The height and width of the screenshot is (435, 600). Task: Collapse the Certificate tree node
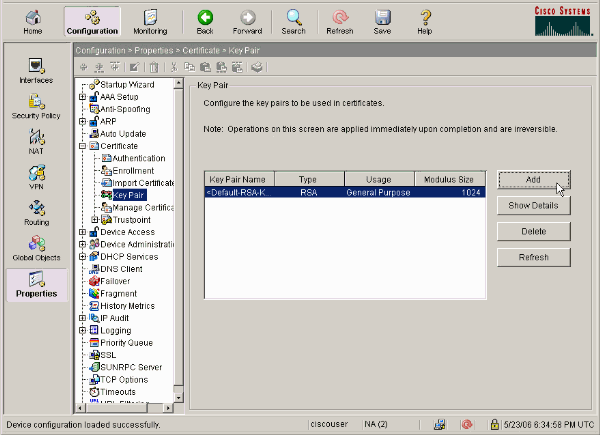pyautogui.click(x=82, y=146)
